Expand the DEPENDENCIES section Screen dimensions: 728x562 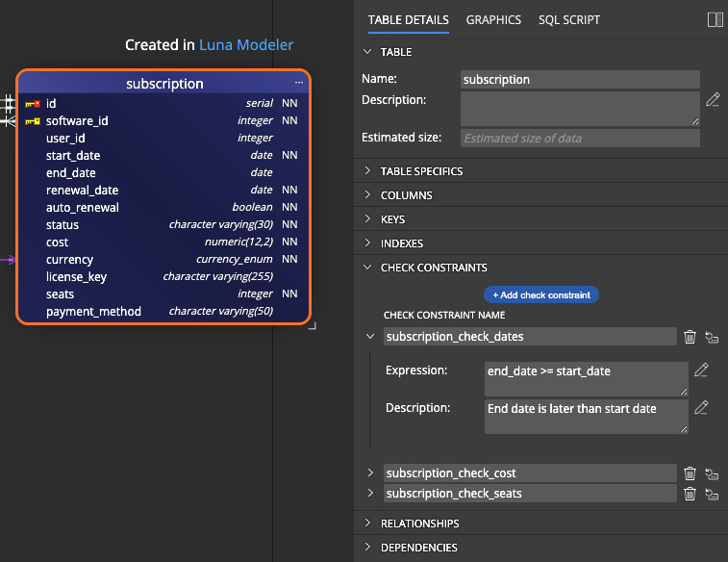[x=367, y=548]
